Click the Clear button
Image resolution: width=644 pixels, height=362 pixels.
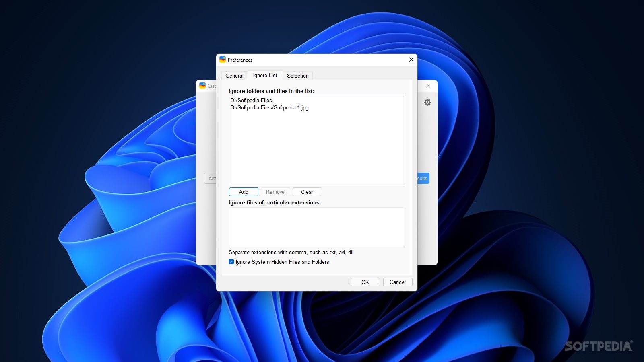point(307,192)
